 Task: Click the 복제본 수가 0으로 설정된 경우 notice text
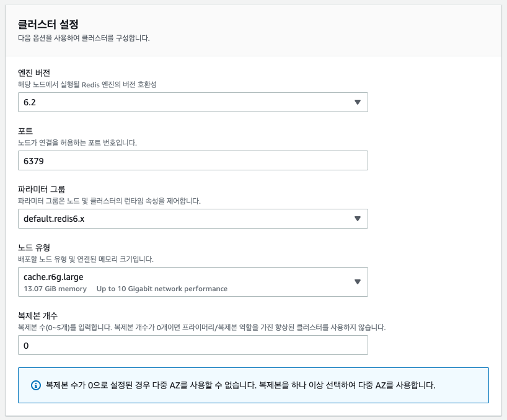(240, 385)
